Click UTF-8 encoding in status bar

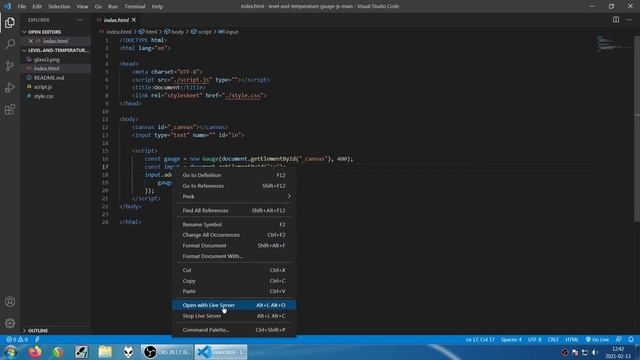[534, 339]
